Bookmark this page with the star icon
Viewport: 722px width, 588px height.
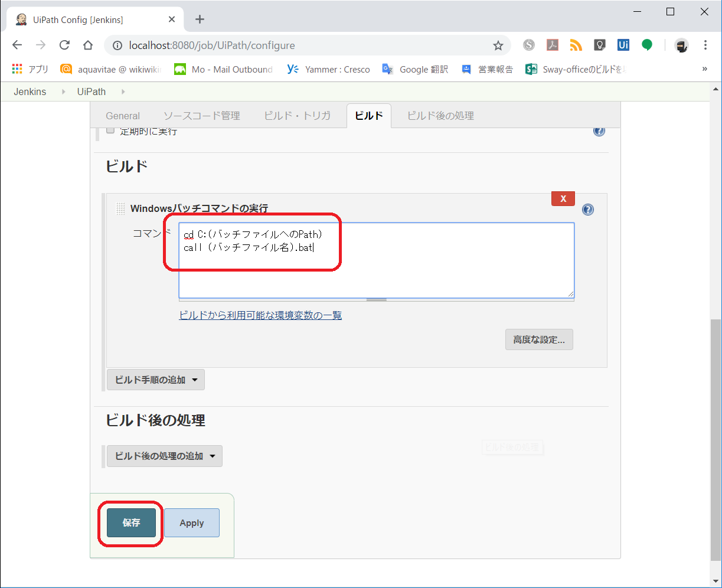498,45
